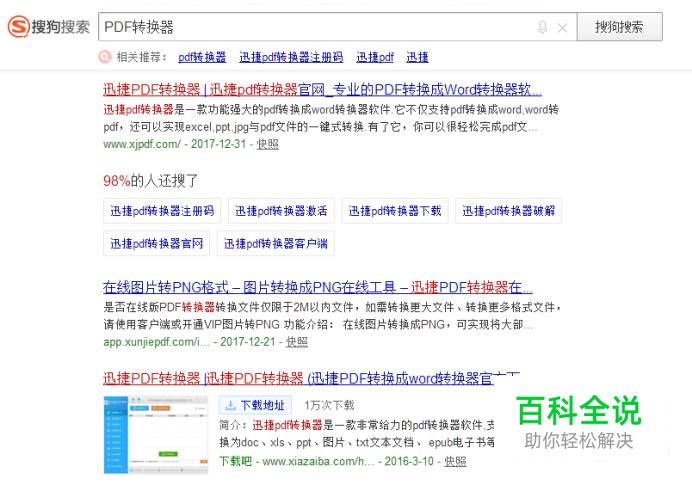The height and width of the screenshot is (485, 692).
Task: Open 快照 snapshot for www.xjpdf.com result
Action: [x=267, y=144]
